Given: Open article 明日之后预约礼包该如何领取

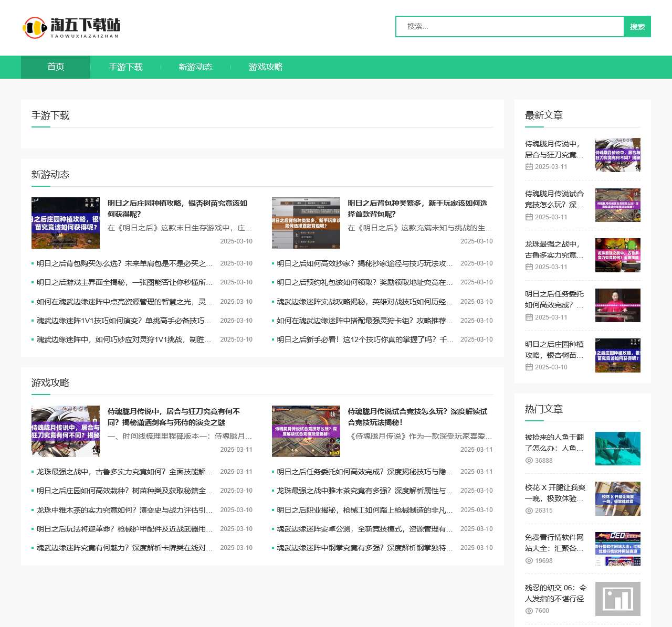Looking at the screenshot, I should (365, 282).
